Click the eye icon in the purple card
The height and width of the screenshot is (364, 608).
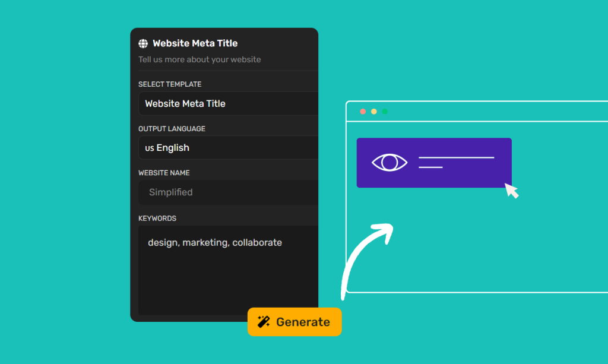tap(389, 162)
